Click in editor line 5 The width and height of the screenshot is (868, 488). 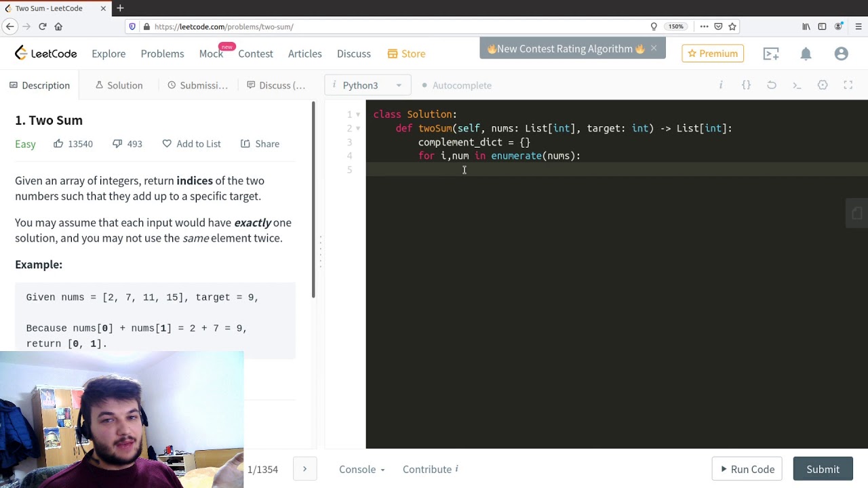(x=617, y=169)
